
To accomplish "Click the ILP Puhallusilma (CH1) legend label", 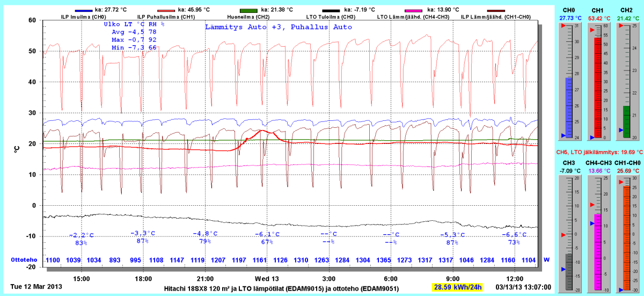I will tap(166, 17).
